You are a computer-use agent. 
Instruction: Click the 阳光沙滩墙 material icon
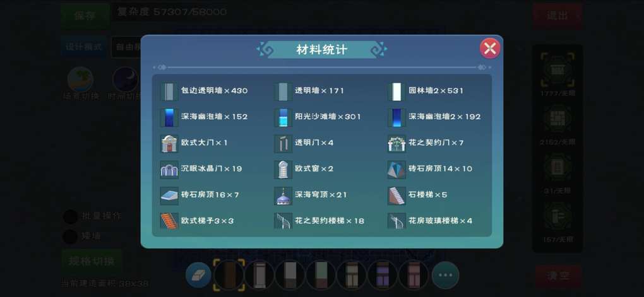coord(283,117)
